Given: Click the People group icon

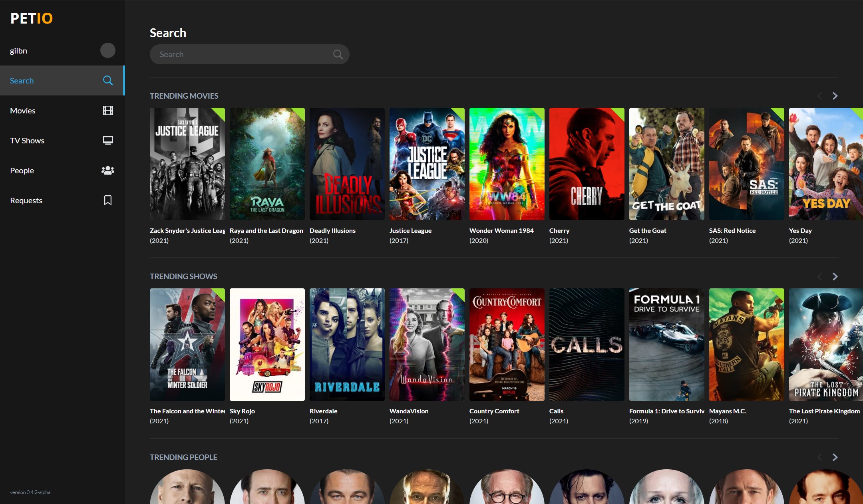Looking at the screenshot, I should (x=108, y=171).
